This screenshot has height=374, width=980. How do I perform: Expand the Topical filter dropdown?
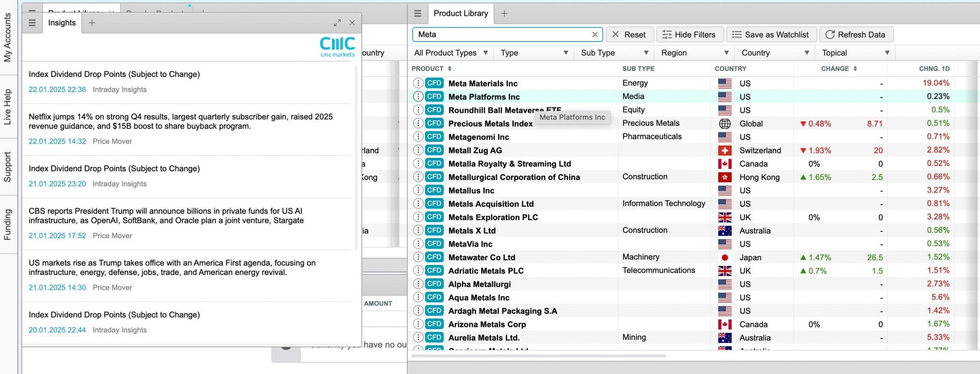(x=856, y=53)
